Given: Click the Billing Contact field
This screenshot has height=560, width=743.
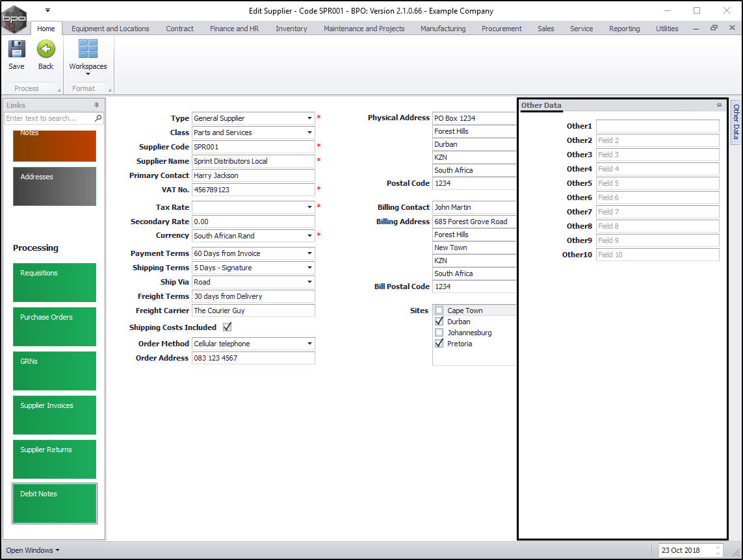Looking at the screenshot, I should 475,207.
